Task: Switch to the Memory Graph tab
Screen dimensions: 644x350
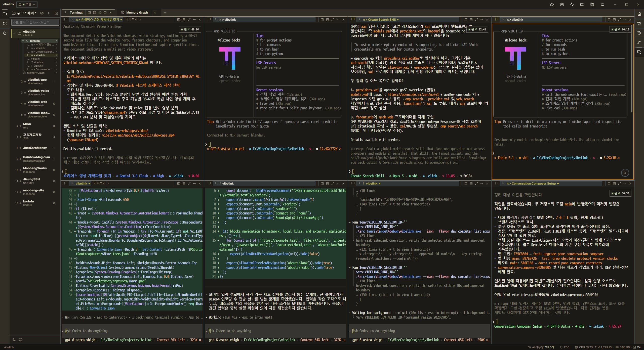Action: (135, 13)
